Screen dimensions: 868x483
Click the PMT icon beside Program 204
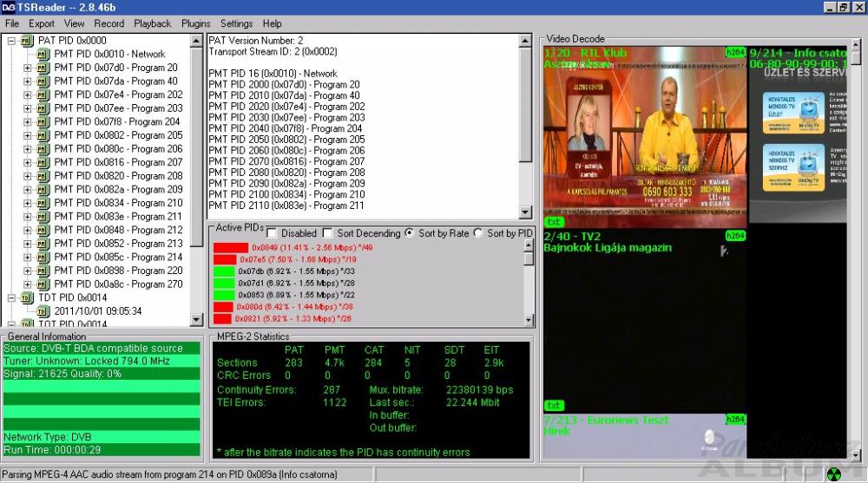[x=43, y=122]
